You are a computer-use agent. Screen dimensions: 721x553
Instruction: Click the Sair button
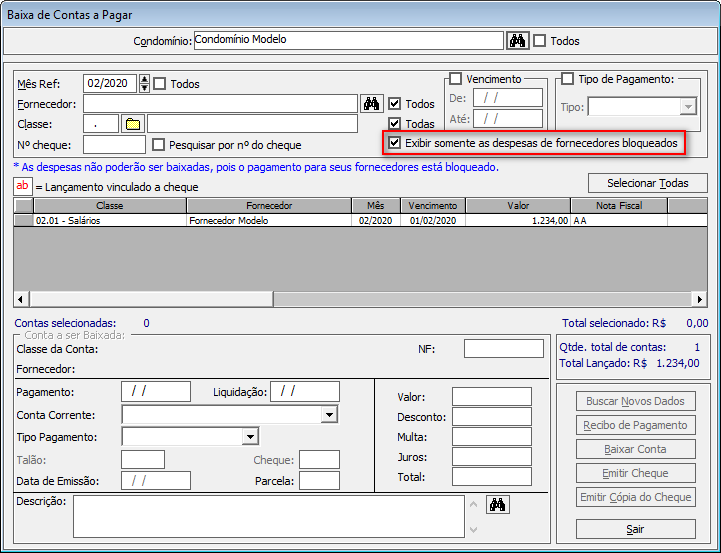coord(635,529)
